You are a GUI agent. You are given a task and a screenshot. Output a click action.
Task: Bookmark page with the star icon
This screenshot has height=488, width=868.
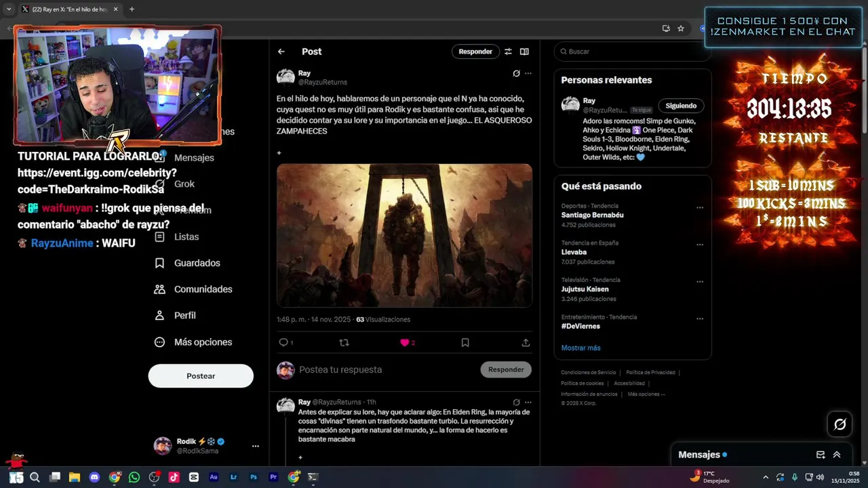pyautogui.click(x=681, y=28)
